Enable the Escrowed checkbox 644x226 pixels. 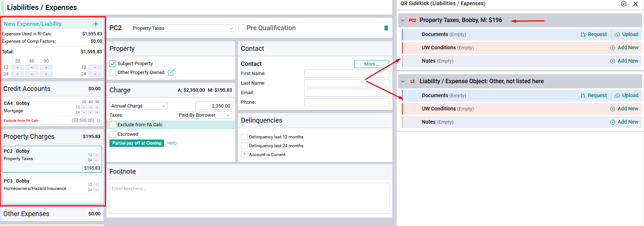113,134
